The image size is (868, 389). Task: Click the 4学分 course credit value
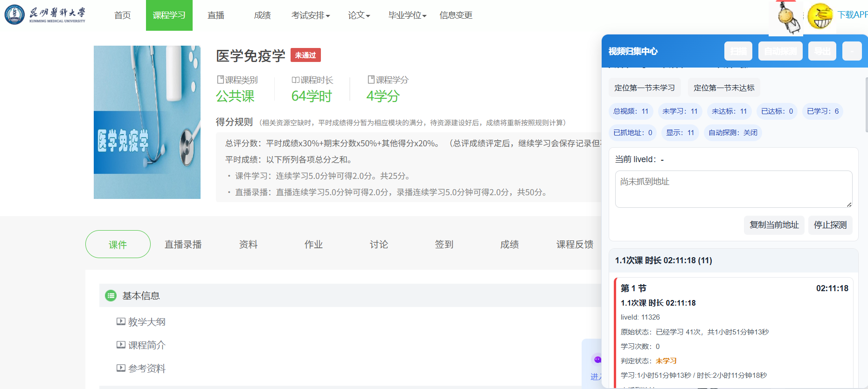pyautogui.click(x=383, y=96)
